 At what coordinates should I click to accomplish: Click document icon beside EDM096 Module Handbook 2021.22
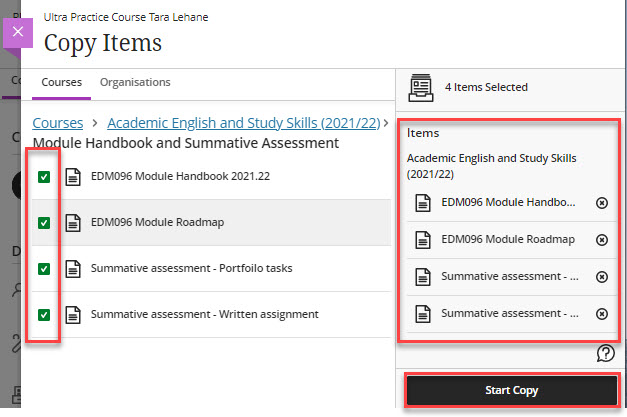(x=73, y=177)
